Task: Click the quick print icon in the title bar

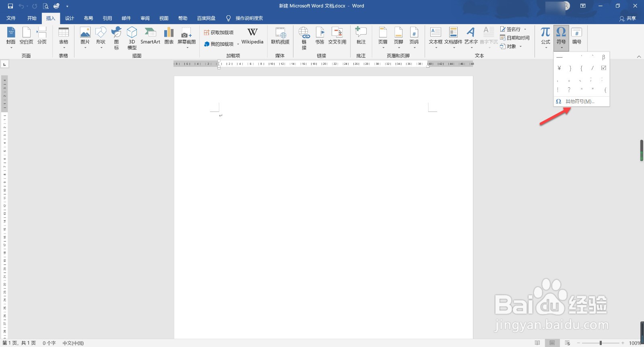Action: pos(56,6)
